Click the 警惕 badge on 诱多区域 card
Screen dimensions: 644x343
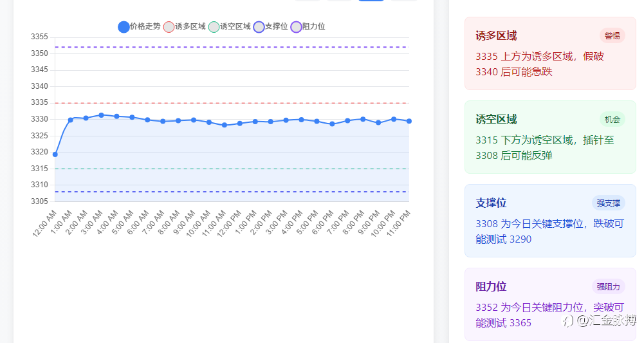pyautogui.click(x=612, y=36)
